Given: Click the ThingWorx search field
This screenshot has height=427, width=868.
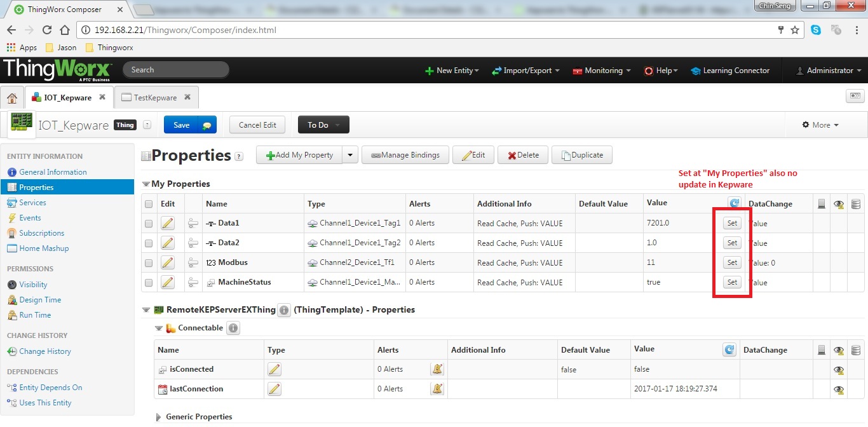Looking at the screenshot, I should (175, 70).
